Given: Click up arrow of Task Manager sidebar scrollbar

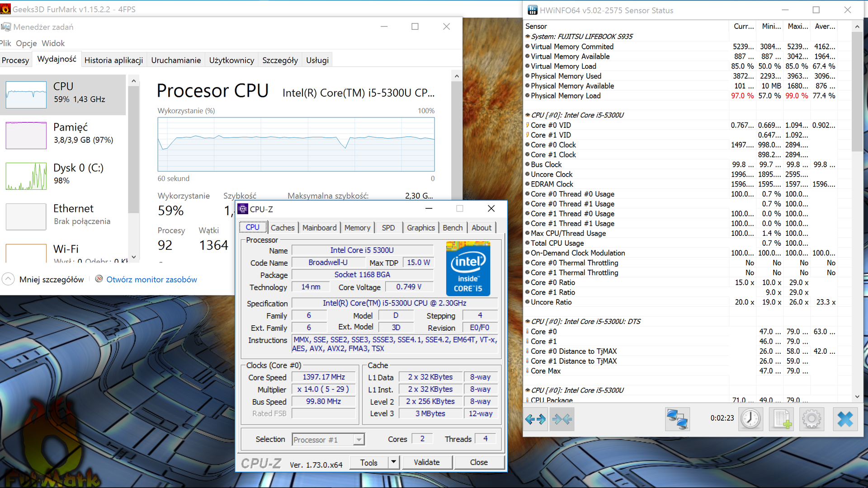Looking at the screenshot, I should (133, 81).
